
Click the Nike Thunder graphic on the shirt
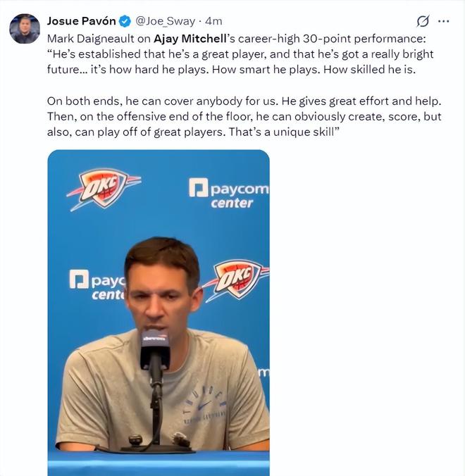click(x=204, y=404)
